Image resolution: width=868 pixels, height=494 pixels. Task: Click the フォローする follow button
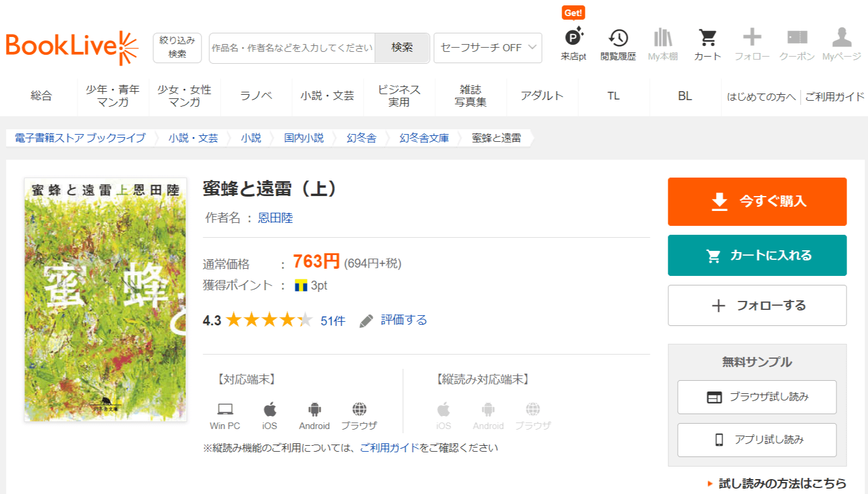(x=757, y=306)
